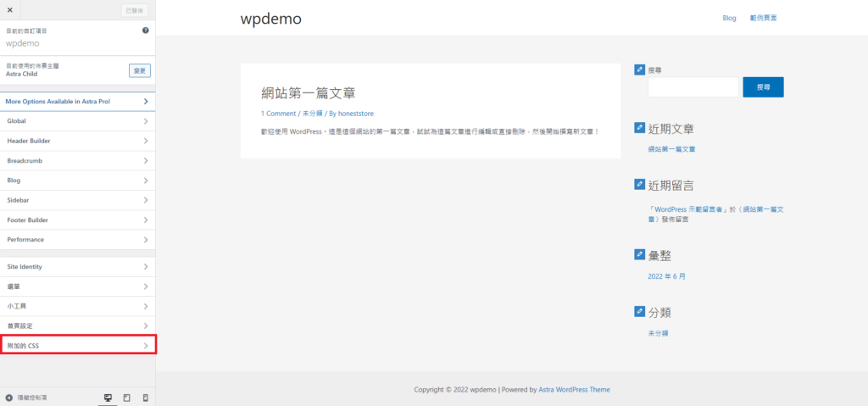Click the edit pencil icon beside 分類
Viewport: 868px width, 406px height.
tap(639, 312)
